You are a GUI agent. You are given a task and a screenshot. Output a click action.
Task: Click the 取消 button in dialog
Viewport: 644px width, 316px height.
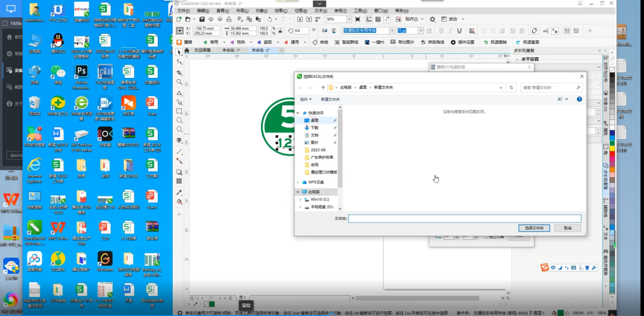pyautogui.click(x=568, y=227)
